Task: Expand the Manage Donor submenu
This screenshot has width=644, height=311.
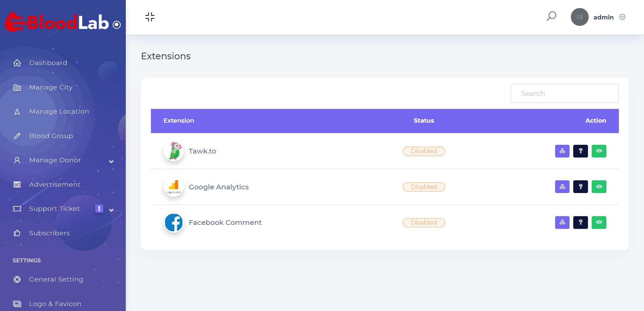Action: pyautogui.click(x=111, y=162)
